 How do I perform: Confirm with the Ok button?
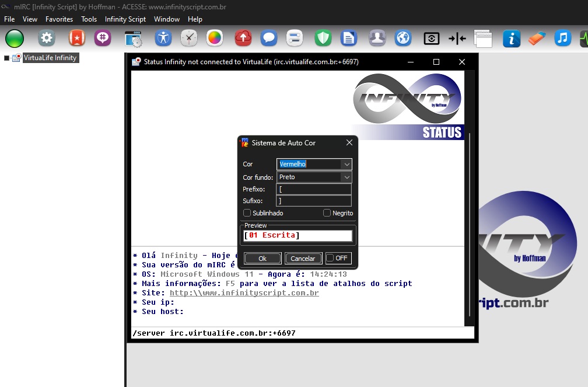(262, 259)
